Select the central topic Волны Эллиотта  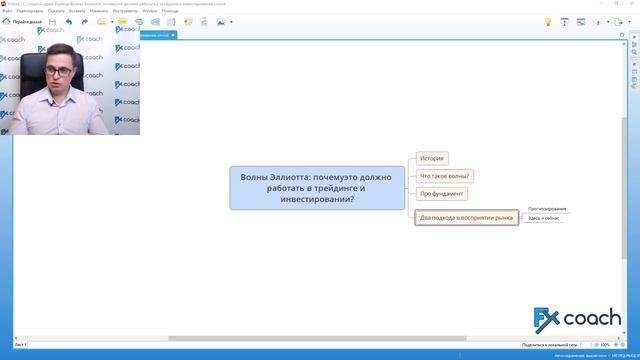[x=317, y=188]
